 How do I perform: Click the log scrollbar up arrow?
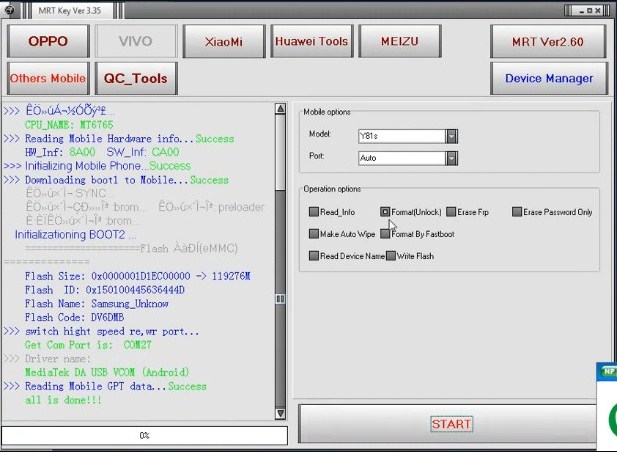coord(281,109)
